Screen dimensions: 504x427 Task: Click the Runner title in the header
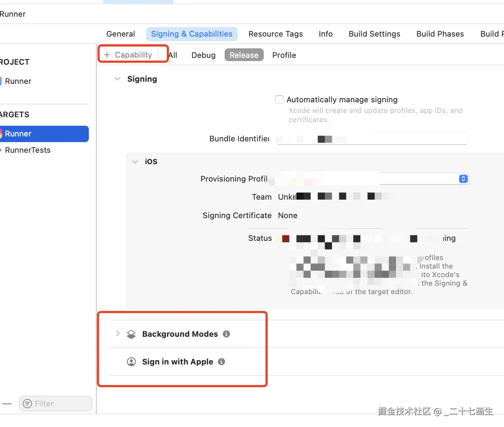[x=13, y=14]
